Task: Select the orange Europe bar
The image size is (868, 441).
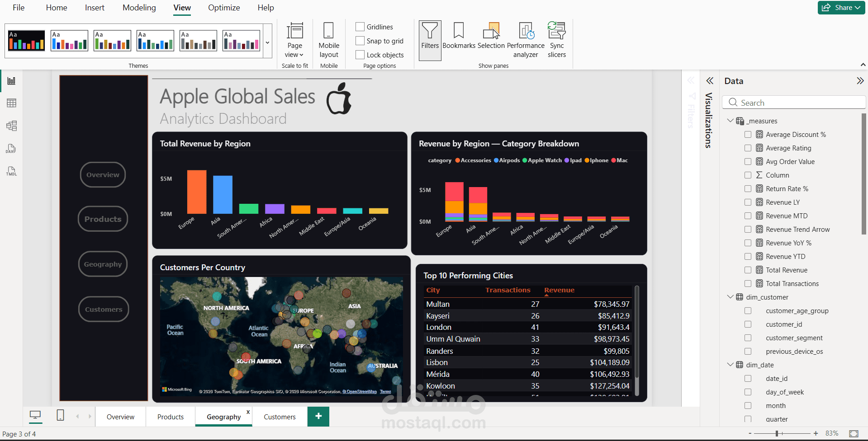Action: (x=197, y=192)
